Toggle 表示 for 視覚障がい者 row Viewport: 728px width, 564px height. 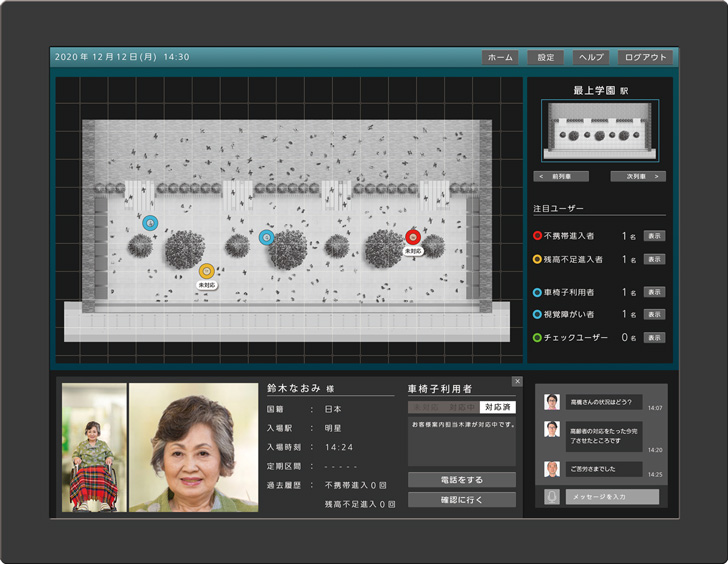(654, 314)
